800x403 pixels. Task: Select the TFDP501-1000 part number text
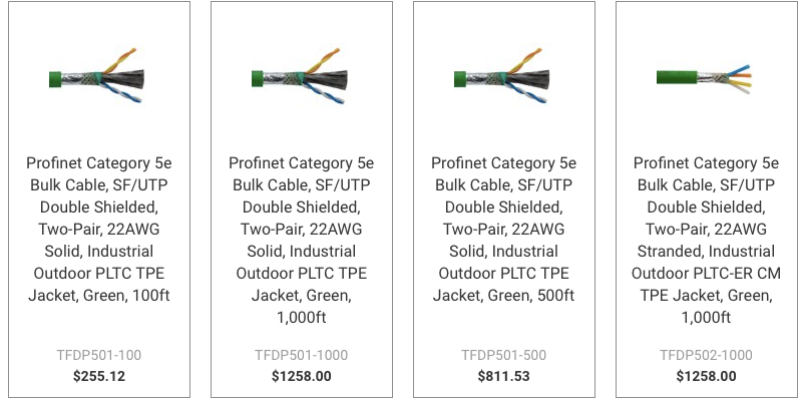click(300, 356)
